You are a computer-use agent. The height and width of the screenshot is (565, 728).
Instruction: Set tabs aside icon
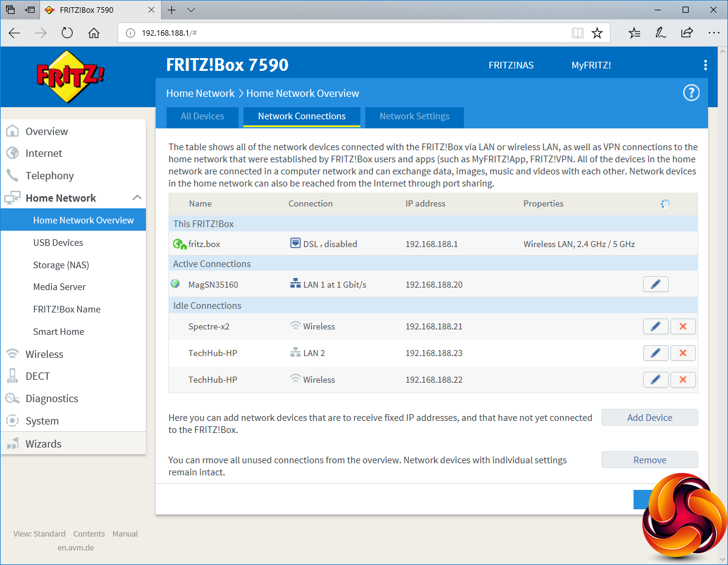(x=29, y=10)
